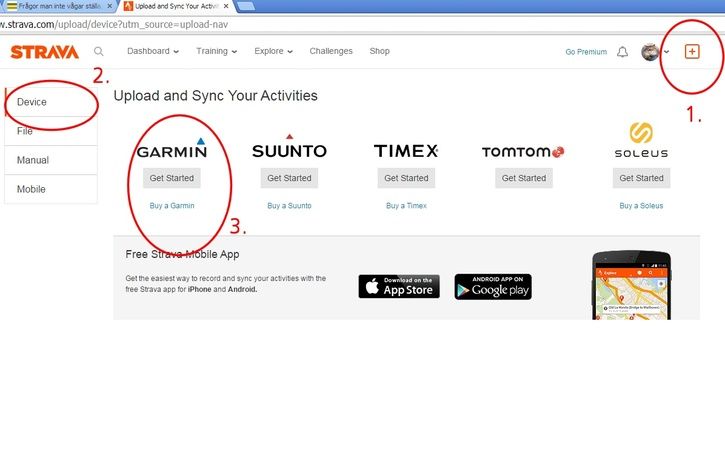725x456 pixels.
Task: Open the notifications bell icon
Action: tap(623, 52)
